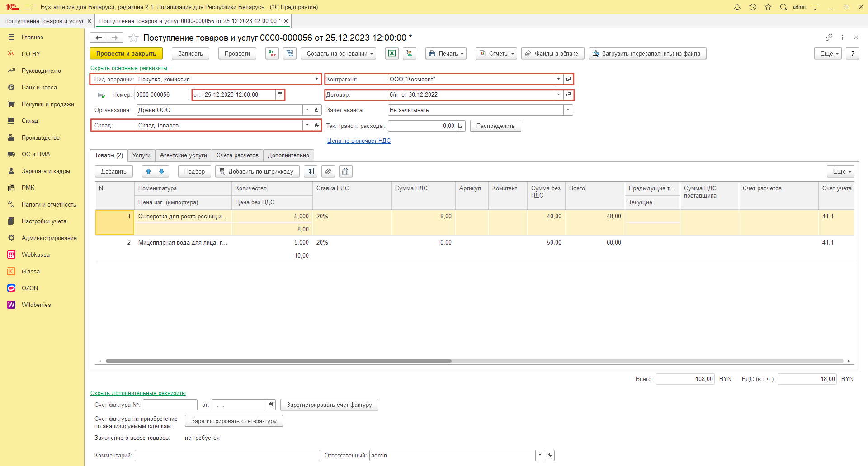Open Договор card with open-form icon
The image size is (868, 466).
click(569, 94)
